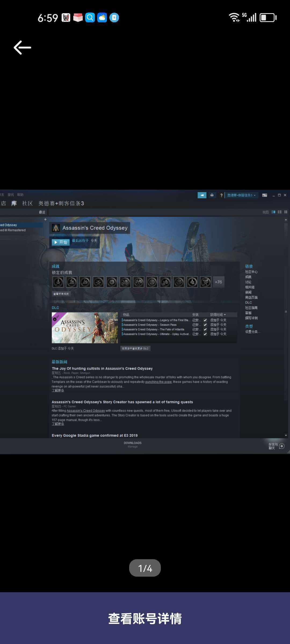
Task: Click the 开始 play button
Action: pos(61,242)
